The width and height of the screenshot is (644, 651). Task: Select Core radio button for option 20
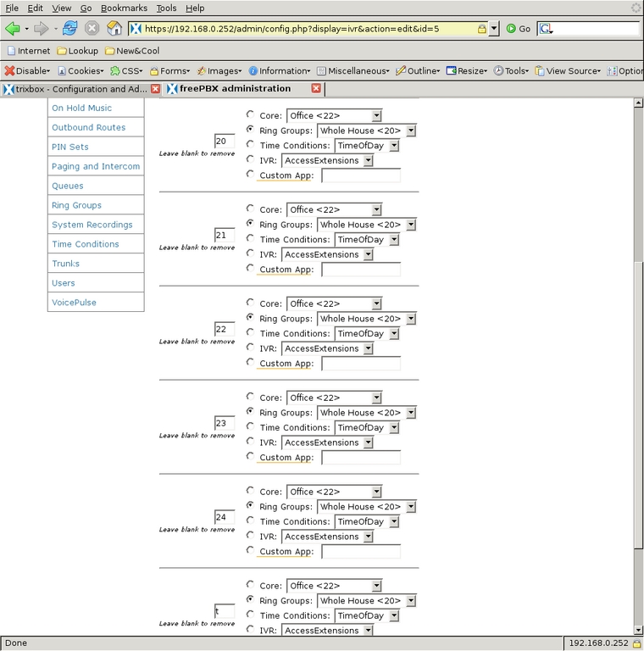250,114
